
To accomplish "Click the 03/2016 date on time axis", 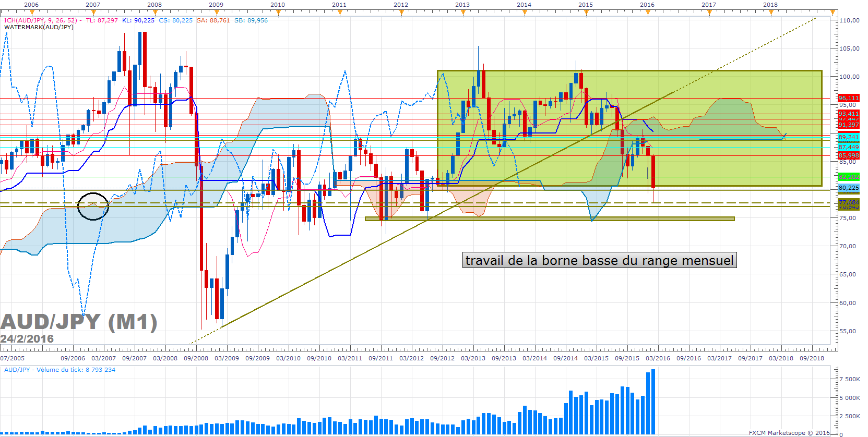I will [x=658, y=358].
